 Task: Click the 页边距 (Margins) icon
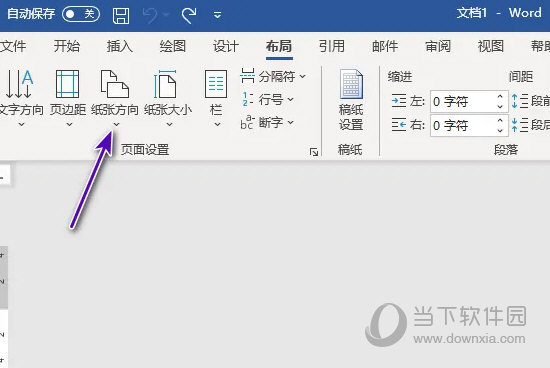click(x=68, y=83)
